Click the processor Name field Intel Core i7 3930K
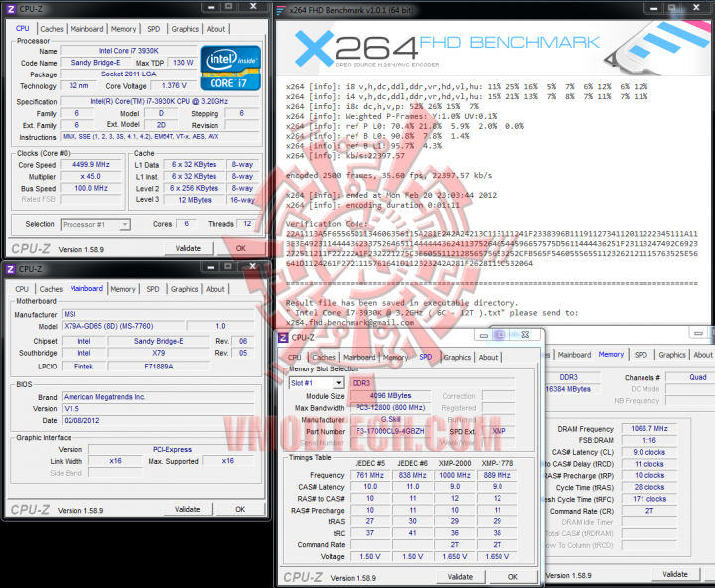The width and height of the screenshot is (715, 588). [128, 51]
